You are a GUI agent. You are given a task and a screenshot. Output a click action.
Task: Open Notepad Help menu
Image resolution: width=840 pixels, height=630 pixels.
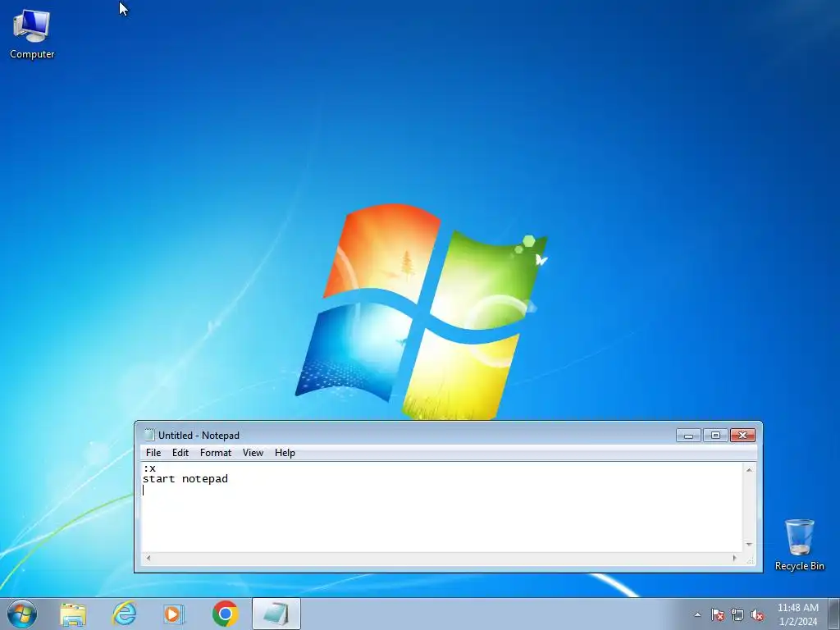[x=285, y=453]
